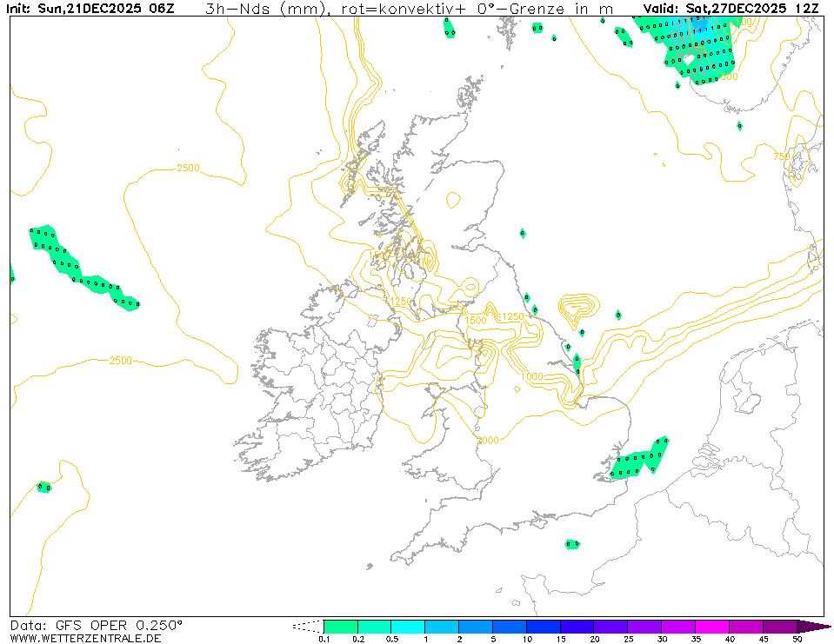This screenshot has width=834, height=644.
Task: Click the blue legend swatch between 5 and 10
Action: (510, 626)
